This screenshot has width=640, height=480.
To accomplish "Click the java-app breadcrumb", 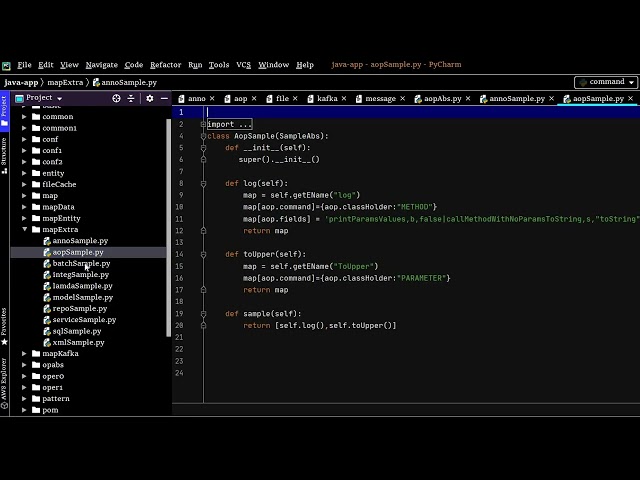I will (x=21, y=82).
